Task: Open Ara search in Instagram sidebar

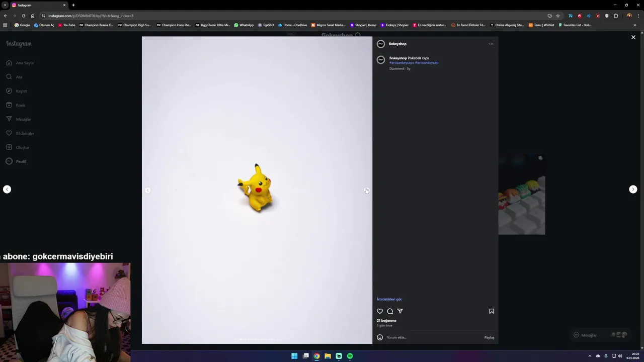Action: (x=14, y=77)
